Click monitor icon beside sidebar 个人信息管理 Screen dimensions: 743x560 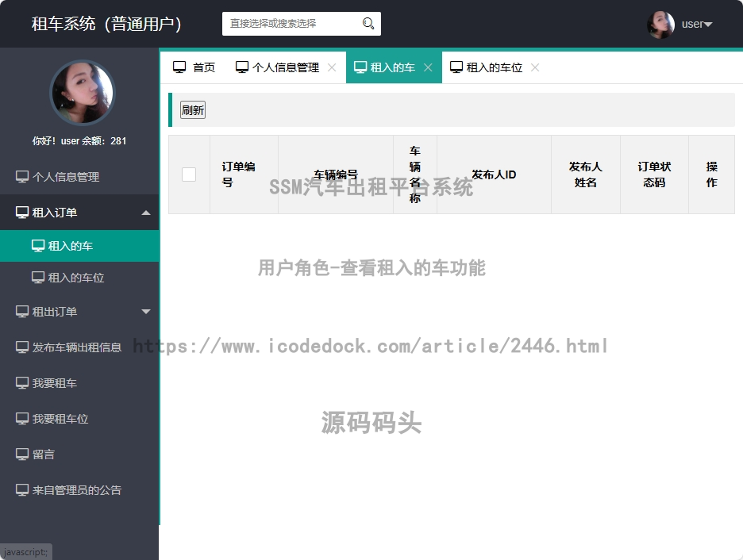(x=22, y=177)
